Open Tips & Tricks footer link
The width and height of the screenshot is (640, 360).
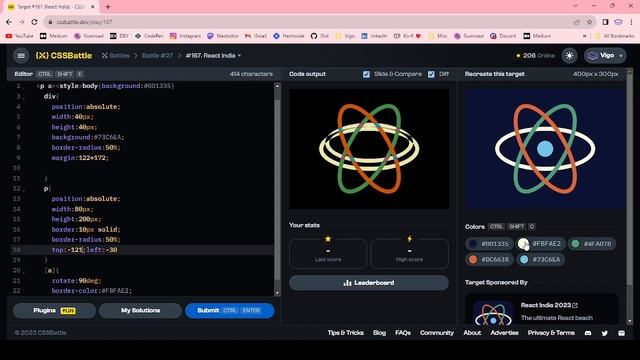[x=345, y=333]
